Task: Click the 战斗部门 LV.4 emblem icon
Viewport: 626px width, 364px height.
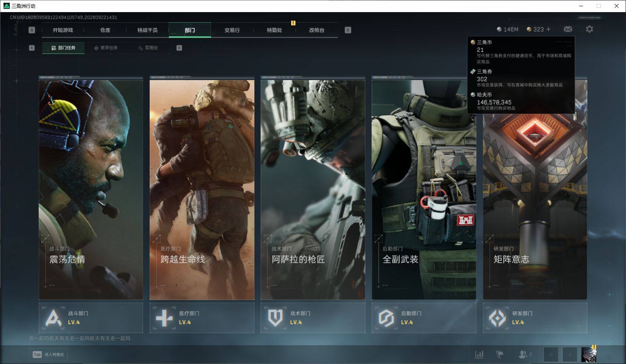Action: (54, 318)
